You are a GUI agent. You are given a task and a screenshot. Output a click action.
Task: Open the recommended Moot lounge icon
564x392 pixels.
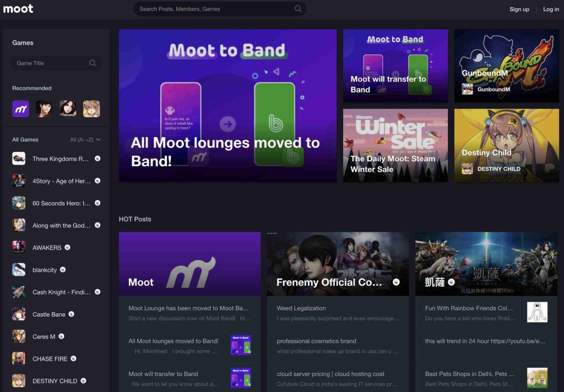[x=20, y=108]
